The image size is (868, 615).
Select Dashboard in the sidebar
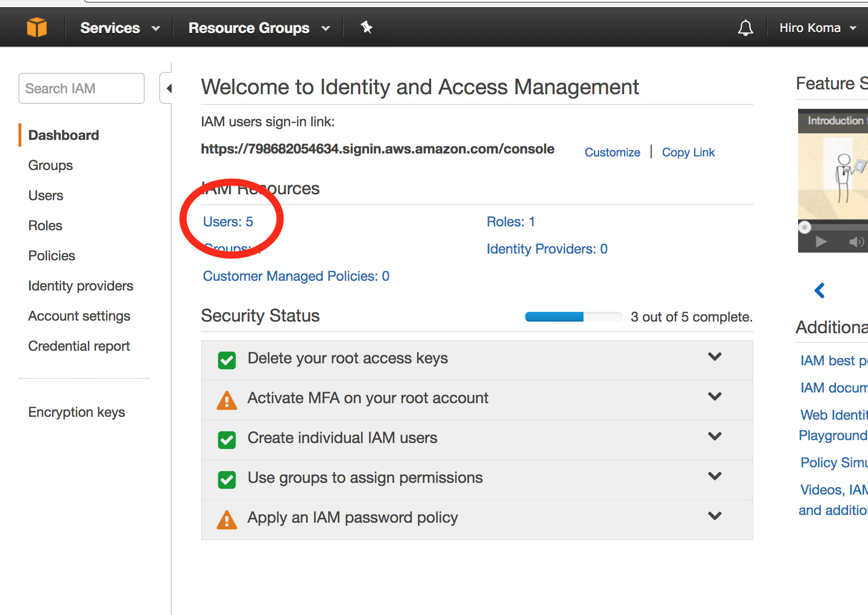coord(64,135)
